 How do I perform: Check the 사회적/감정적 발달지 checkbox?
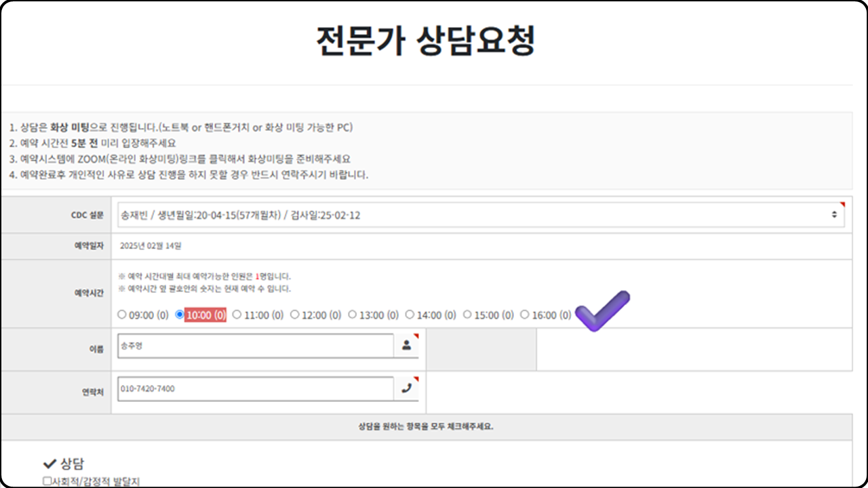(x=47, y=481)
